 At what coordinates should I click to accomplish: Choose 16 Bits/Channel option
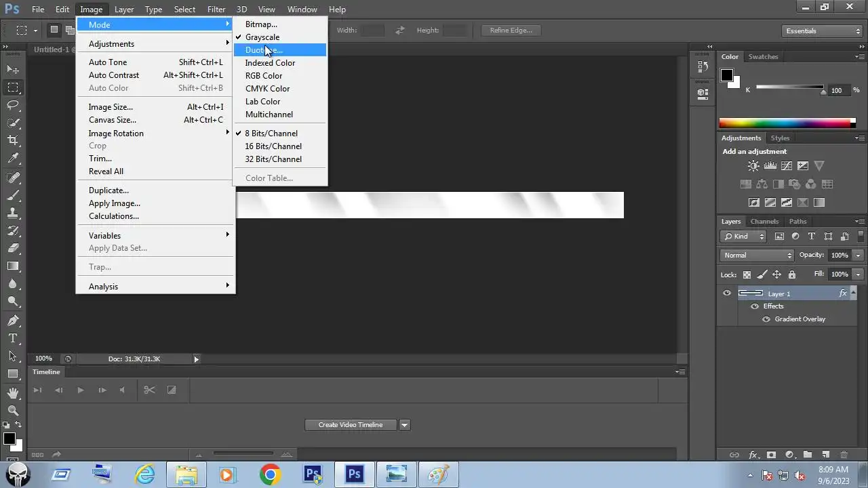(281, 146)
